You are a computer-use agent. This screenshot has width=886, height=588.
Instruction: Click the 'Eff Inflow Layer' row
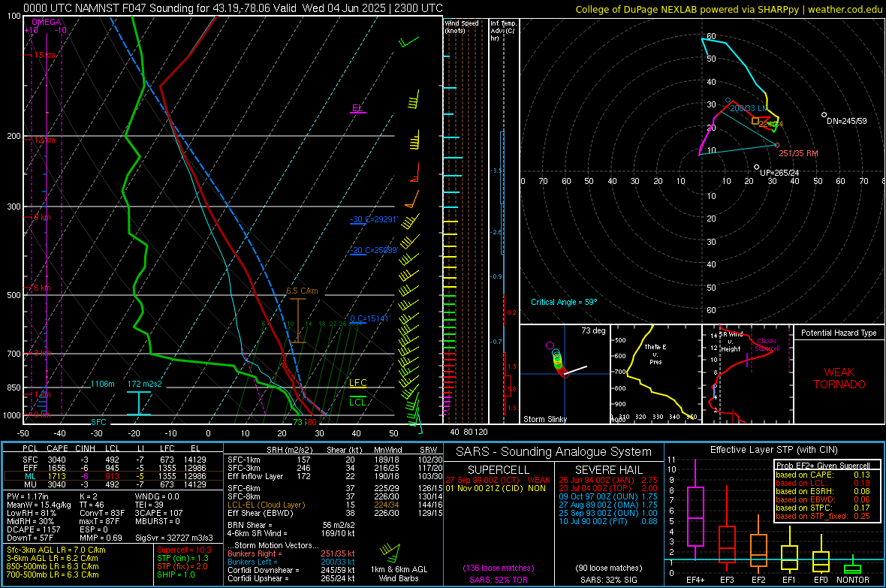[336, 476]
